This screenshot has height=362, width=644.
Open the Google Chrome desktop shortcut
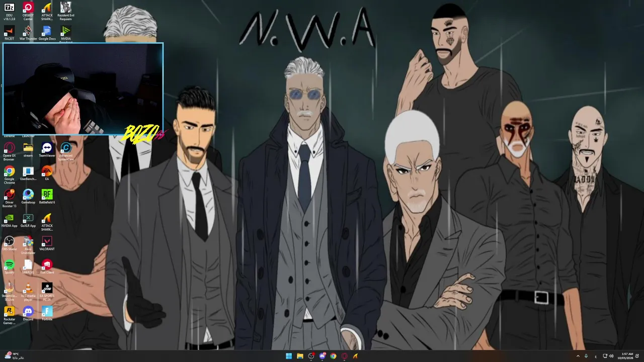pos(9,175)
